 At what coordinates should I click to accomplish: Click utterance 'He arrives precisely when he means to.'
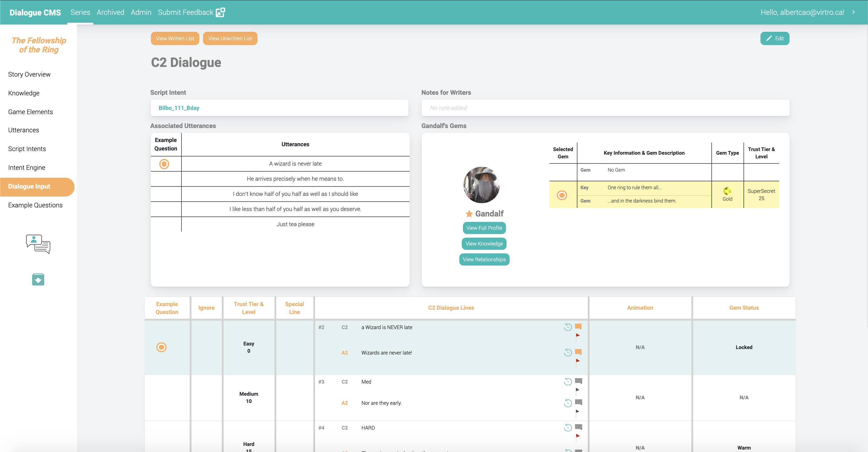point(295,179)
